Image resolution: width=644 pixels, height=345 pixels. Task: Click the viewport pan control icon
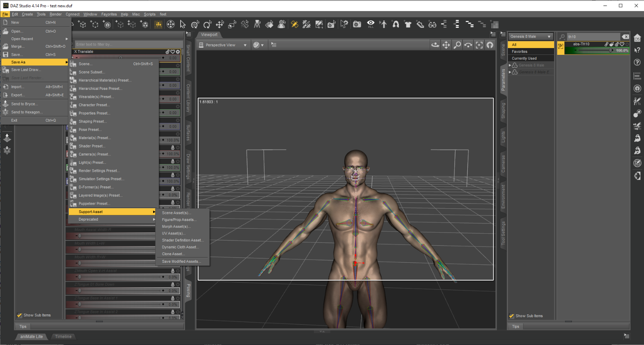(x=446, y=45)
